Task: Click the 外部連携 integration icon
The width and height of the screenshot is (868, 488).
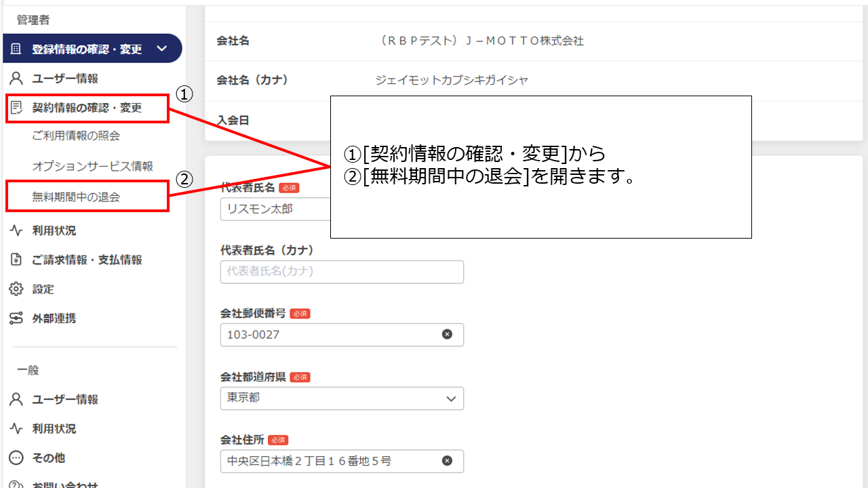Action: click(x=16, y=318)
